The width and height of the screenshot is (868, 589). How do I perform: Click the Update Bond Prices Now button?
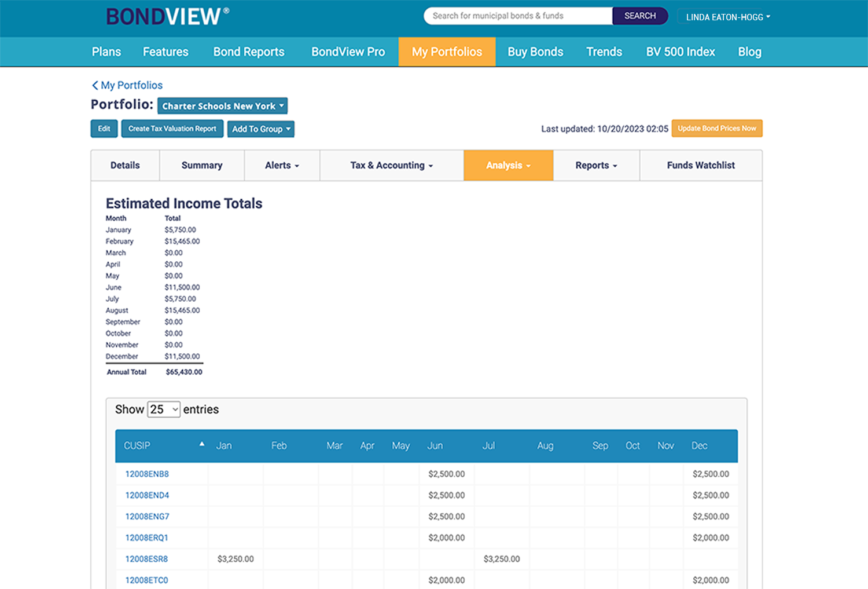click(x=717, y=128)
